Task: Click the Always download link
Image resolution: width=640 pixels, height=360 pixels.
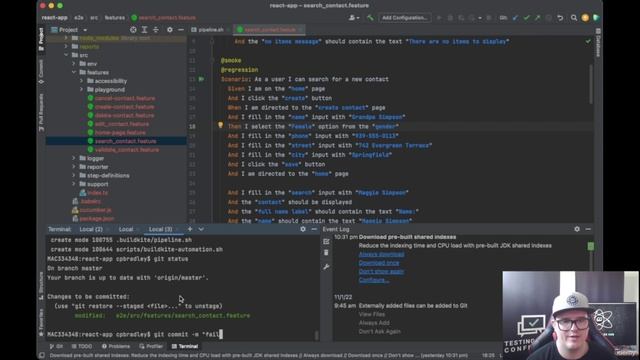Action: pyautogui.click(x=381, y=254)
